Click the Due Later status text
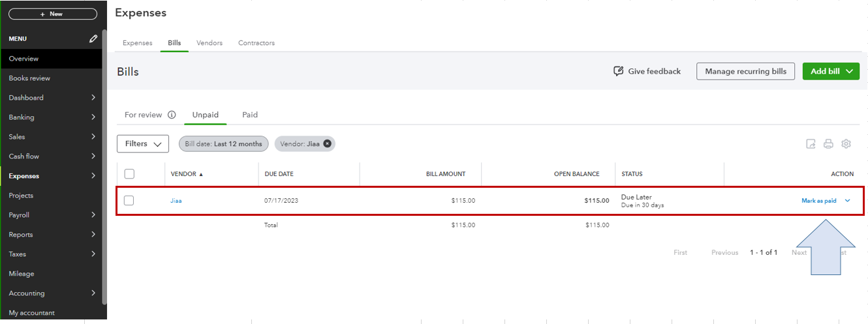The height and width of the screenshot is (324, 868). (x=636, y=197)
